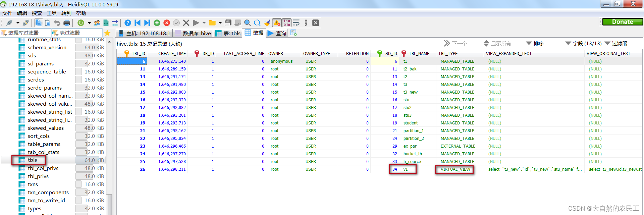Click the 数据库过滤器 database filter field
The width and height of the screenshot is (644, 215).
point(26,33)
